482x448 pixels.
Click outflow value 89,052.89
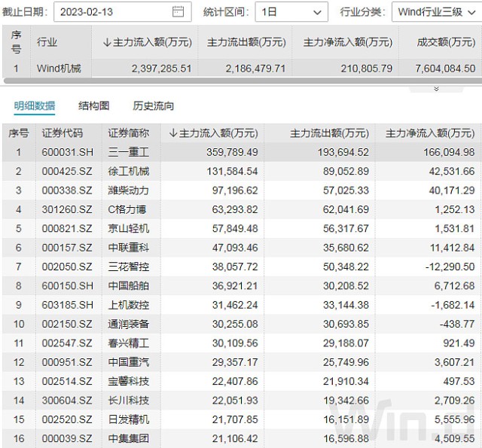pos(346,171)
